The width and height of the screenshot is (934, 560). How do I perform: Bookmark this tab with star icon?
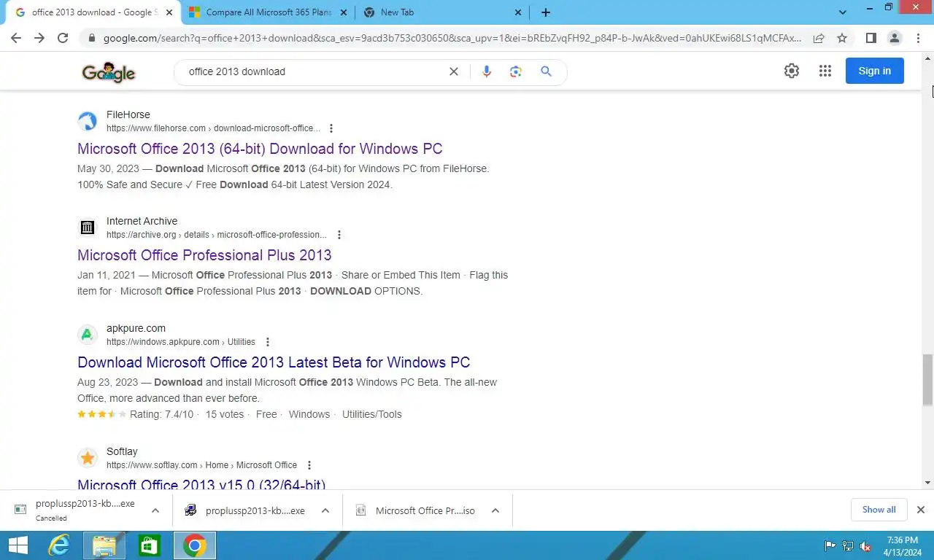[842, 38]
